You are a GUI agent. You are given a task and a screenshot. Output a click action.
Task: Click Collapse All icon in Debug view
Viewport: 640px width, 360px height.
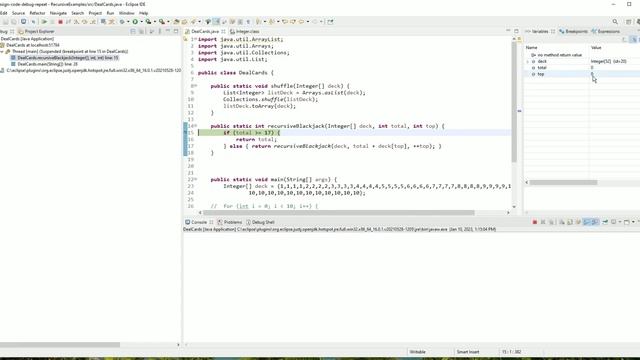[x=133, y=31]
